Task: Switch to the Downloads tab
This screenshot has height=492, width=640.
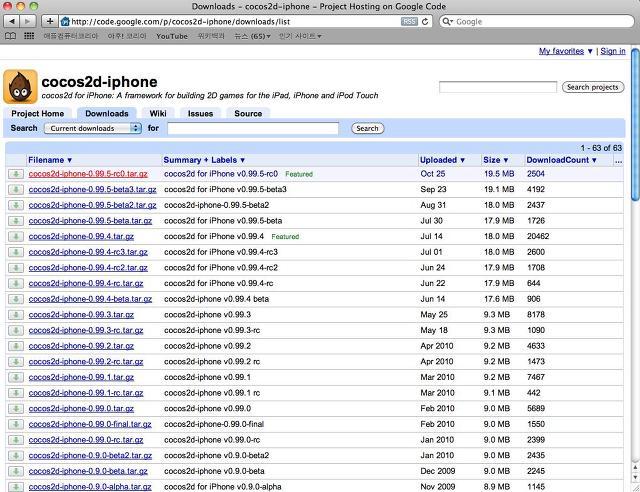Action: 107,114
